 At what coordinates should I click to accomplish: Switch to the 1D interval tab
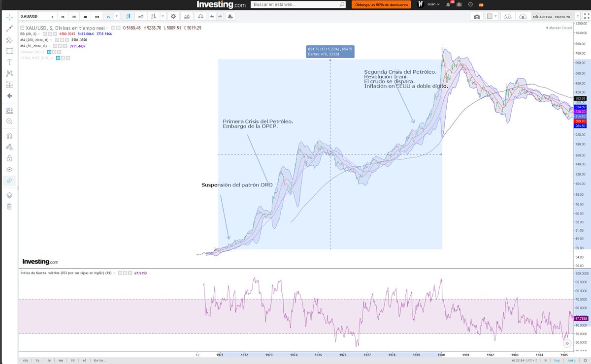pos(85,16)
